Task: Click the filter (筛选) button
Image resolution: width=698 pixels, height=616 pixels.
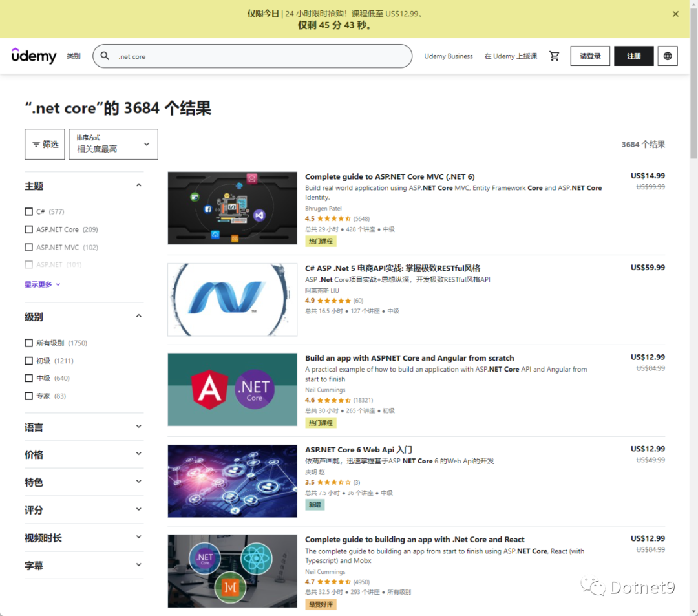Action: pyautogui.click(x=45, y=144)
